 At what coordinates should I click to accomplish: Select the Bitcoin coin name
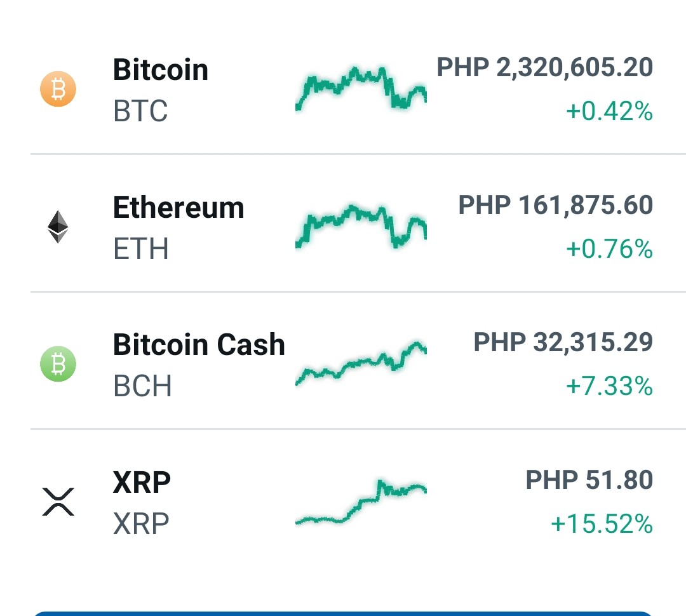pyautogui.click(x=161, y=70)
